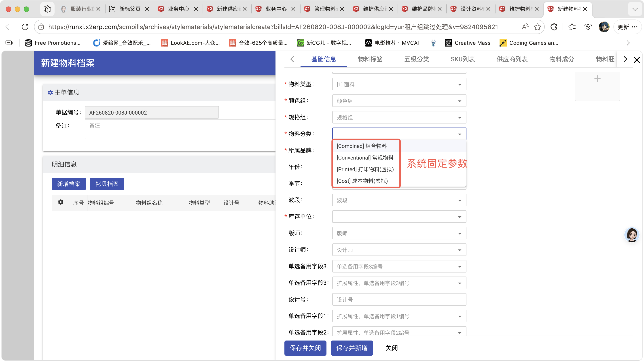The height and width of the screenshot is (362, 644).
Task: Switch to the 物料标签 tab
Action: pos(370,59)
